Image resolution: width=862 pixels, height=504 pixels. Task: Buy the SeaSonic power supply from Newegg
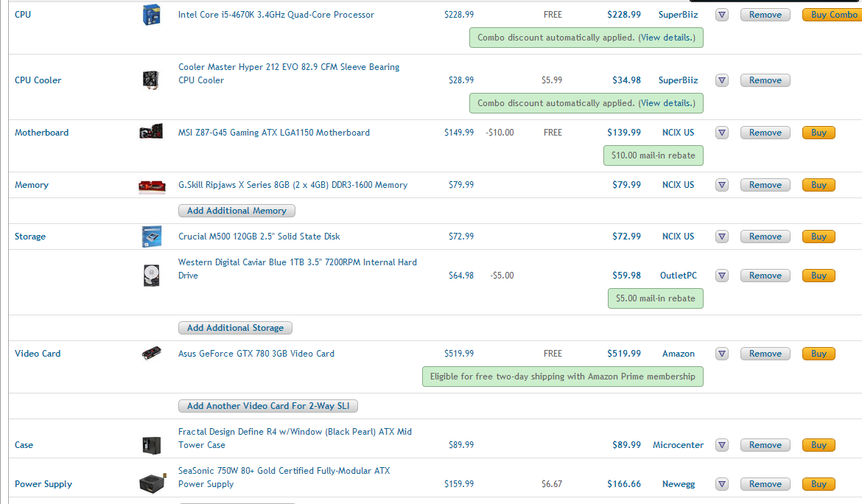(x=819, y=483)
